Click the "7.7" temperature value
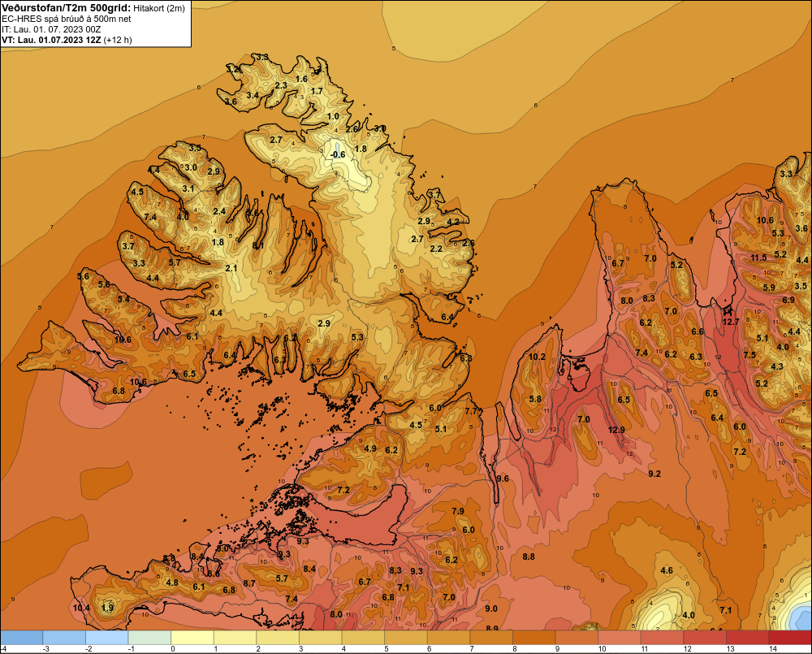The height and width of the screenshot is (654, 812). [x=471, y=411]
